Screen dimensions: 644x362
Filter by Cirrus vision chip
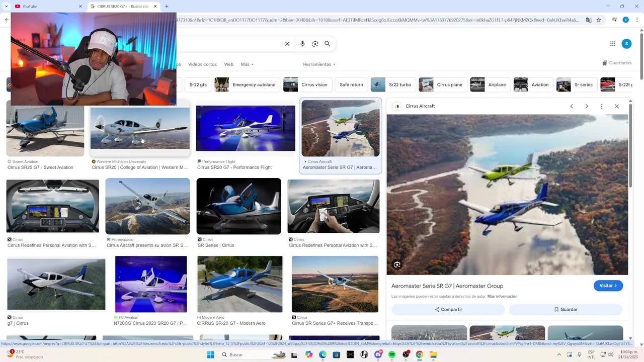307,84
